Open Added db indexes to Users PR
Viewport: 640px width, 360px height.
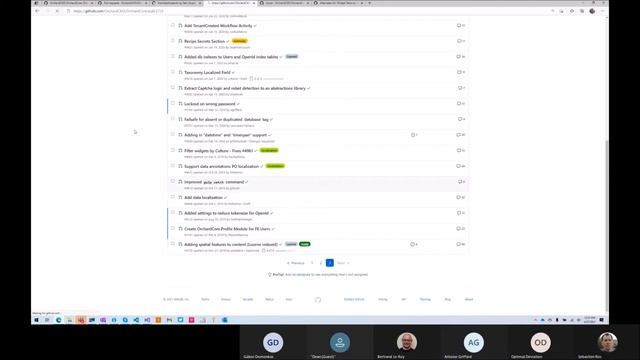[x=231, y=57]
